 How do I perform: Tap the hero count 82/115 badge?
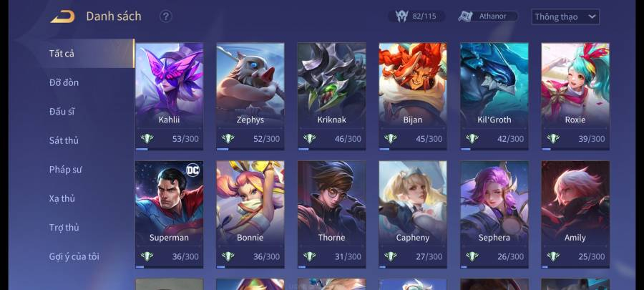417,16
